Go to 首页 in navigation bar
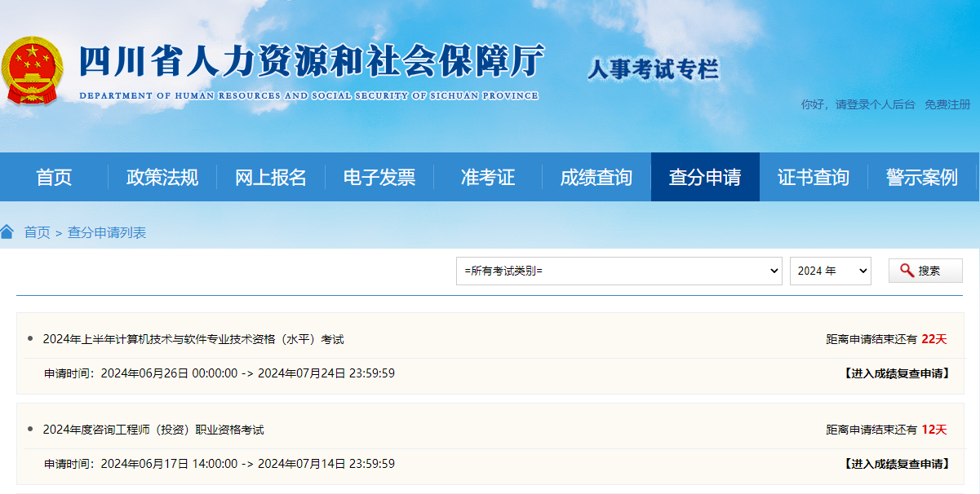This screenshot has height=494, width=980. tap(54, 177)
